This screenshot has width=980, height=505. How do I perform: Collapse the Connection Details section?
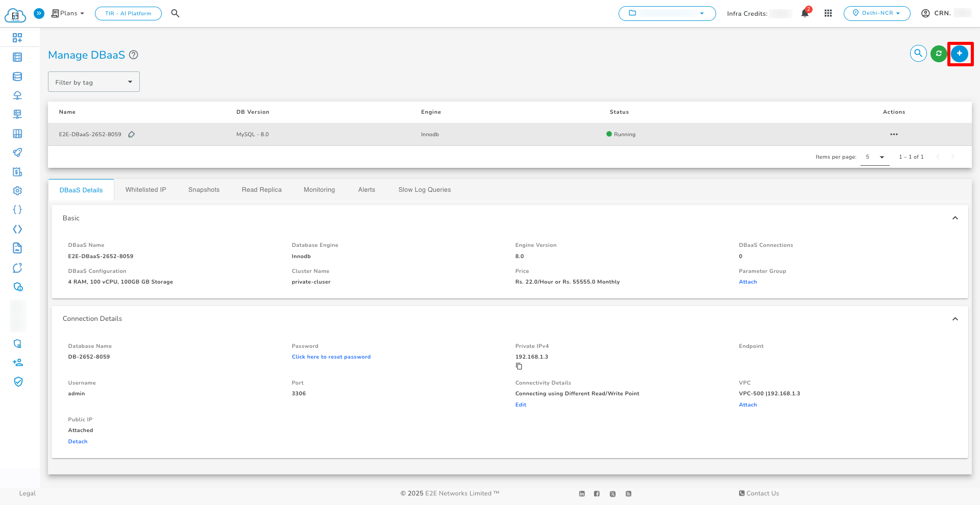coord(955,319)
